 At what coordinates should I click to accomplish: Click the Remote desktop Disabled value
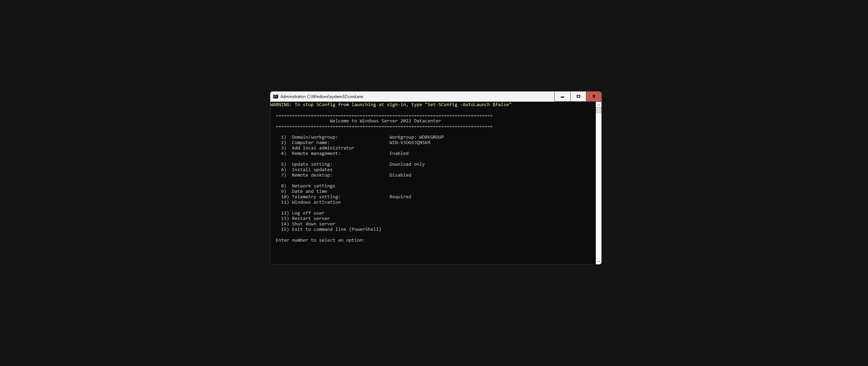click(400, 175)
